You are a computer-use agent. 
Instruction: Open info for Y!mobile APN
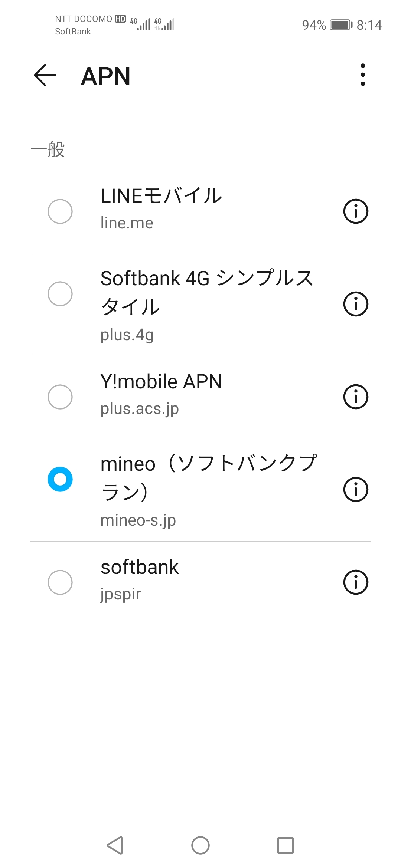[x=355, y=397]
